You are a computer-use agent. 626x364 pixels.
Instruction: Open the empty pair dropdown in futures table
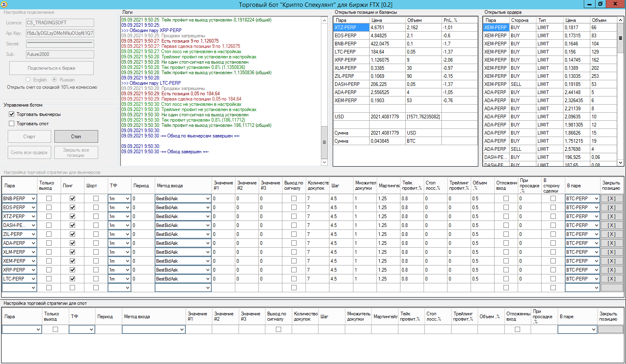pyautogui.click(x=33, y=288)
